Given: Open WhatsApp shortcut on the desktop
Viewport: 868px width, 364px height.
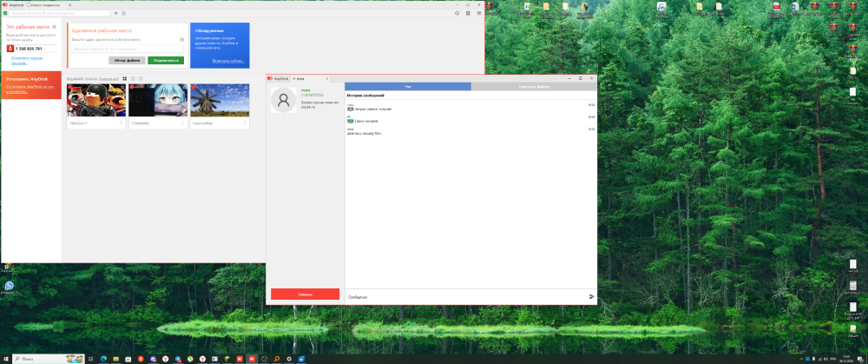Looking at the screenshot, I should point(9,287).
